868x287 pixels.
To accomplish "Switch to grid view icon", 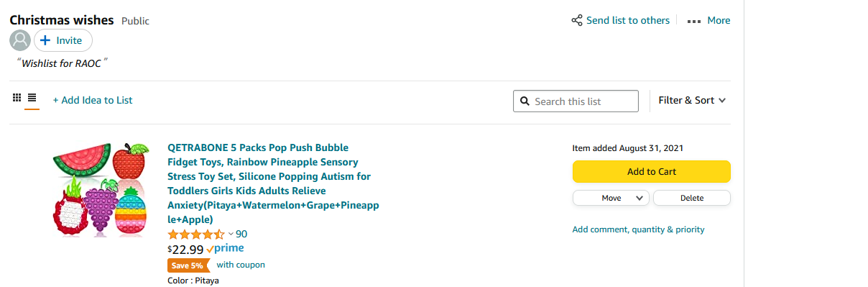I will (x=17, y=97).
